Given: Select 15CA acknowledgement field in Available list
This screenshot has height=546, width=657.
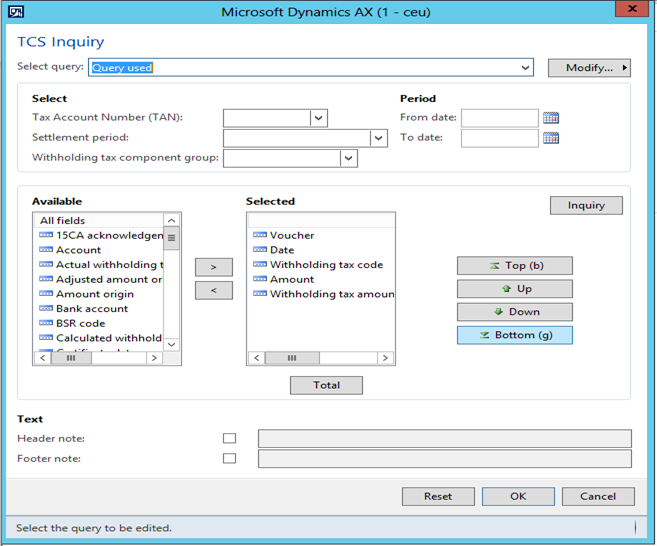Looking at the screenshot, I should point(101,235).
